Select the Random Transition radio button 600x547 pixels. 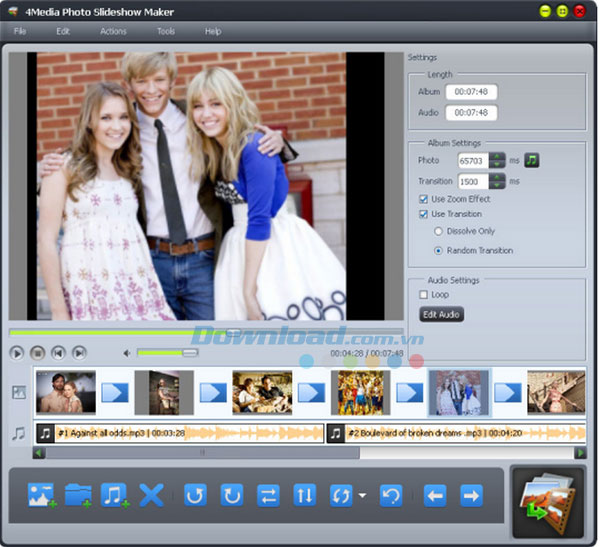coord(438,251)
